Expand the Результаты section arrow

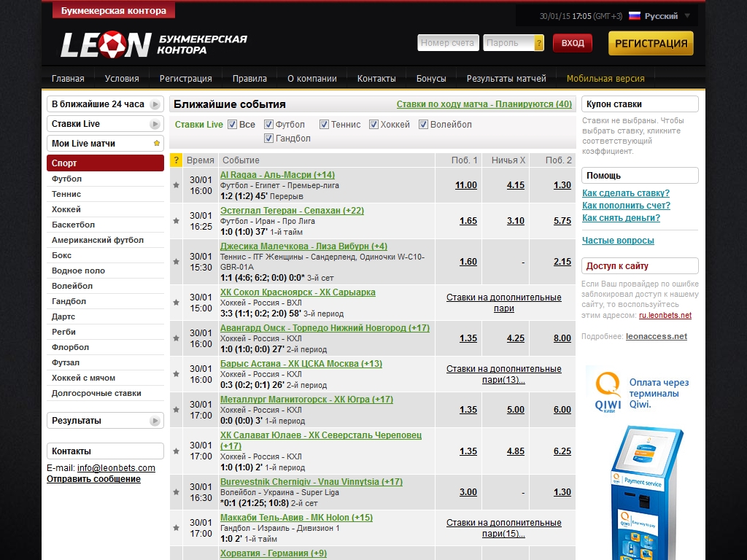click(x=155, y=421)
